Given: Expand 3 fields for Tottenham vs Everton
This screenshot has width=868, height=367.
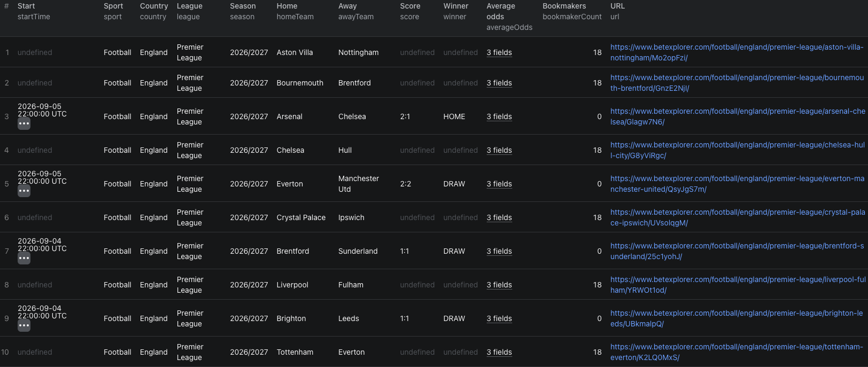Looking at the screenshot, I should click(499, 352).
